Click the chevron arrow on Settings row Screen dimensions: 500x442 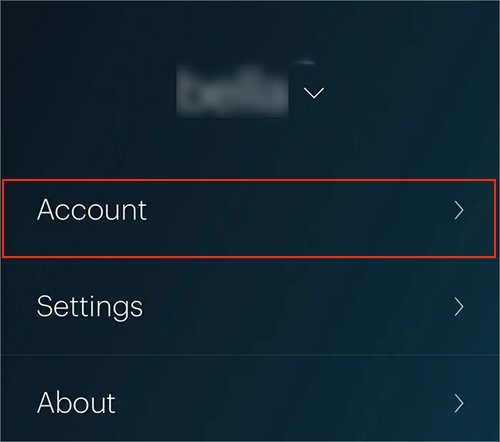(459, 307)
